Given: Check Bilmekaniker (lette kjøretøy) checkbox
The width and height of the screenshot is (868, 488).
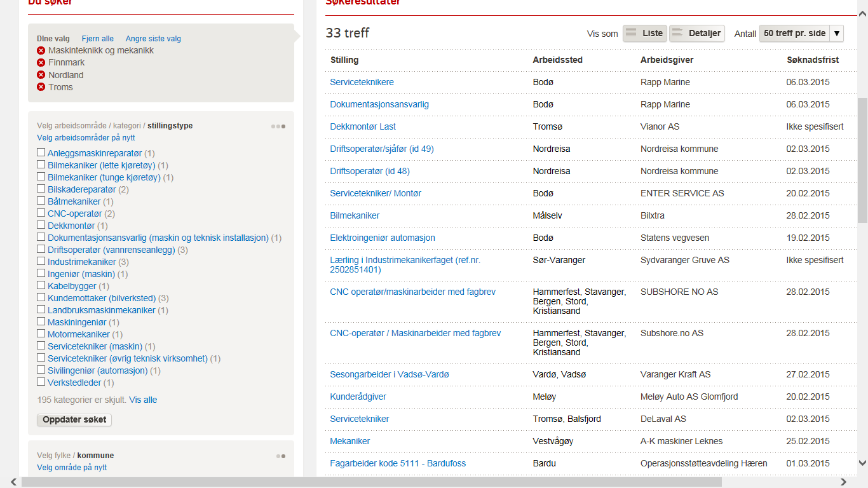Looking at the screenshot, I should 41,165.
